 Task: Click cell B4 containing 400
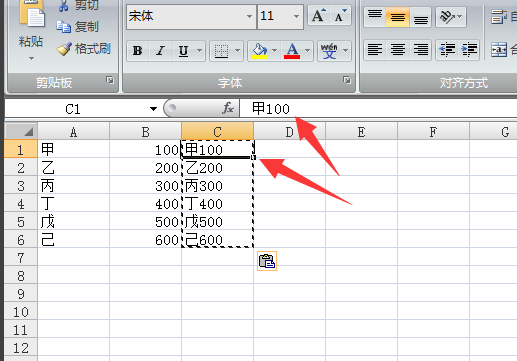146,203
